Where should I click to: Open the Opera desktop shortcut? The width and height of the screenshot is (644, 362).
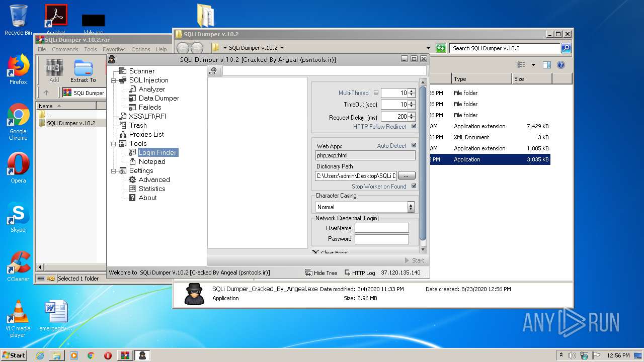point(18,168)
